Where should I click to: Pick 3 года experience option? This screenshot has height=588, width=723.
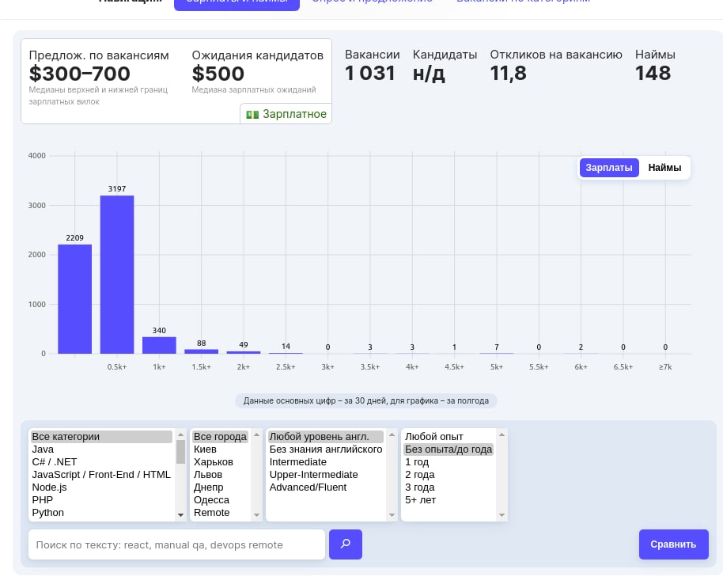tap(449, 487)
